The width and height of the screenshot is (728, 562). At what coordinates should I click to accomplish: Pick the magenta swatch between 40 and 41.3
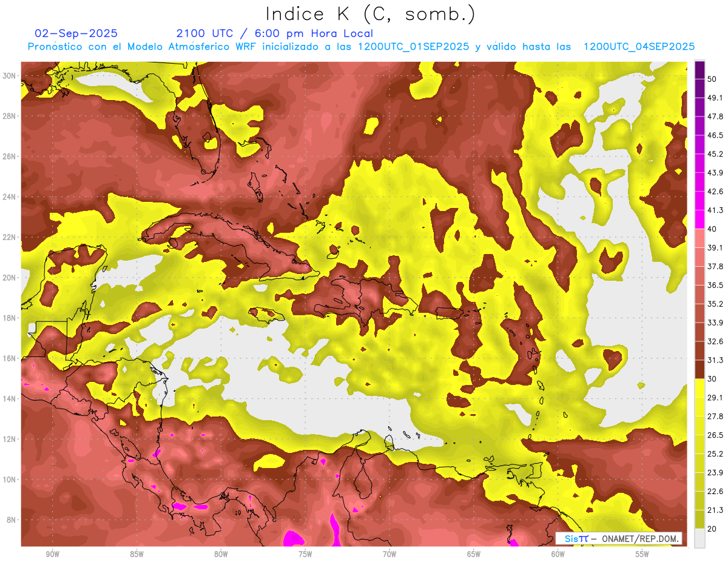click(699, 219)
